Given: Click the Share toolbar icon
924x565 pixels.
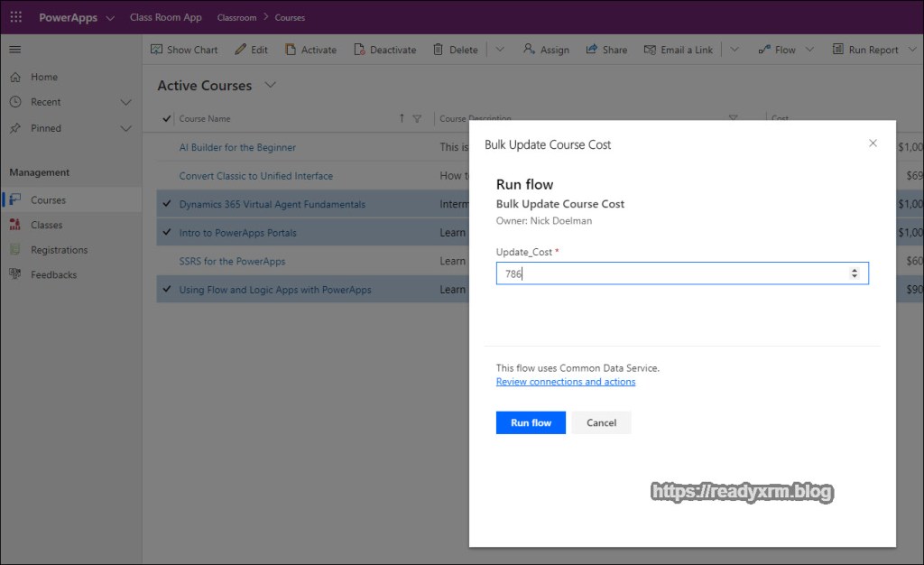Looking at the screenshot, I should point(592,50).
